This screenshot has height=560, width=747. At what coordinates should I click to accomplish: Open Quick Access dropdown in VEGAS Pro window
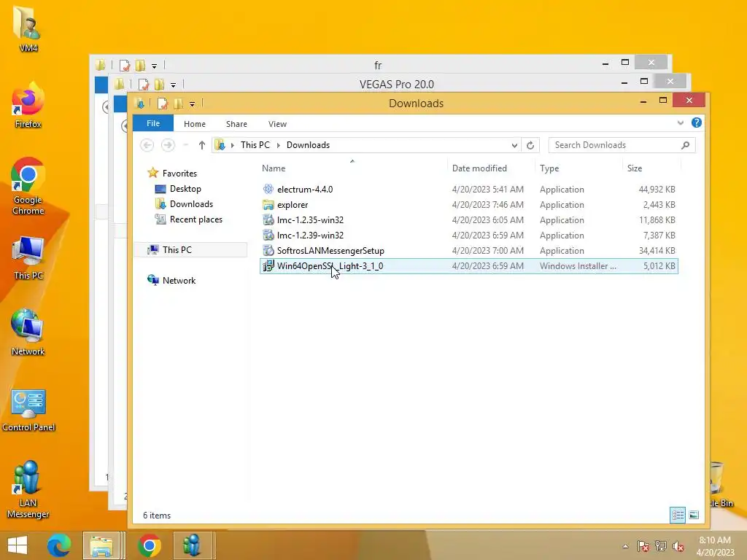(173, 85)
